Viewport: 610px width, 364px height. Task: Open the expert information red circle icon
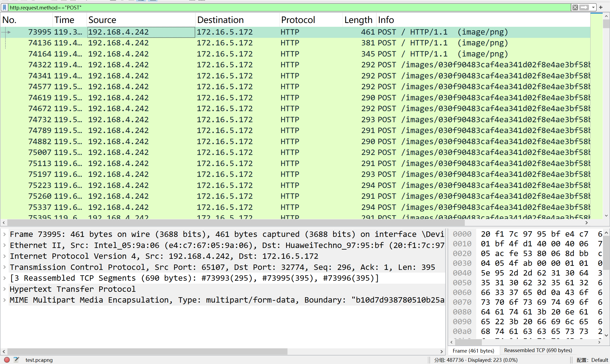(7, 360)
